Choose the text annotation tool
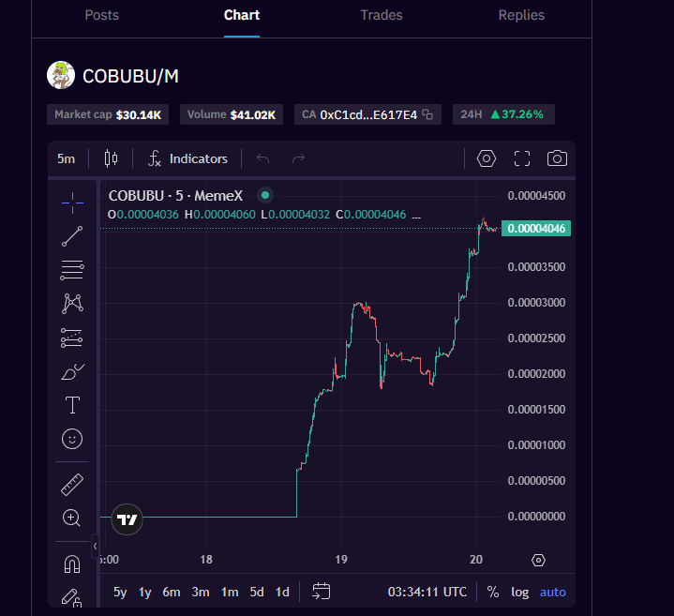The height and width of the screenshot is (616, 674). pyautogui.click(x=72, y=405)
